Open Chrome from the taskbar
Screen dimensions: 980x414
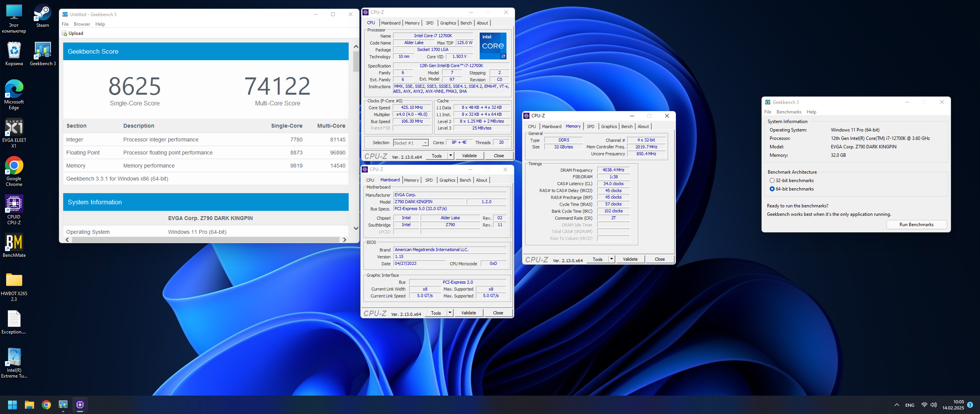pyautogui.click(x=46, y=405)
